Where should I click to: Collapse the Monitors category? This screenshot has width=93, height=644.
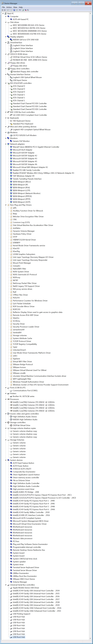6,138
